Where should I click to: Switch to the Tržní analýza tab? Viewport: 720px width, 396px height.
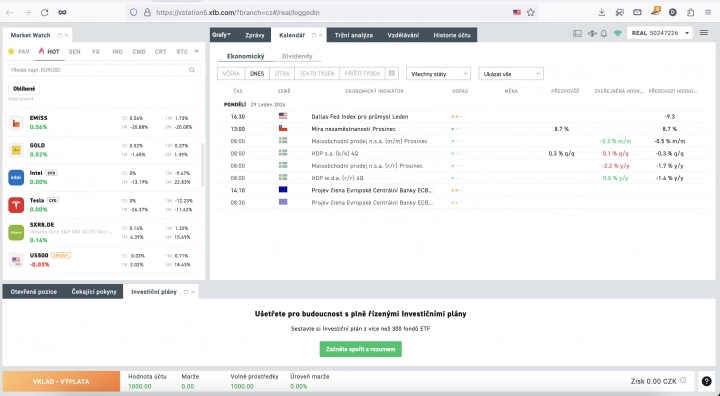[x=354, y=35]
